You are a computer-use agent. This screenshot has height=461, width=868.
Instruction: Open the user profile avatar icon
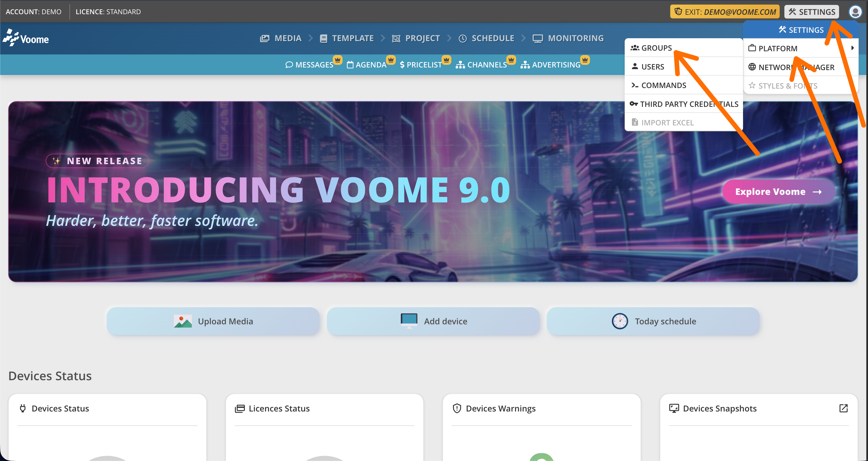point(855,12)
